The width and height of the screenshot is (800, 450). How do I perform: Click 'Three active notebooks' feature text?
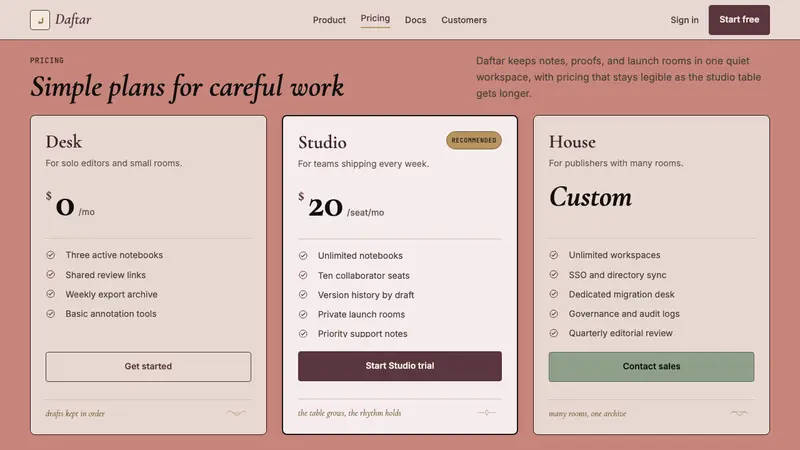(x=114, y=255)
